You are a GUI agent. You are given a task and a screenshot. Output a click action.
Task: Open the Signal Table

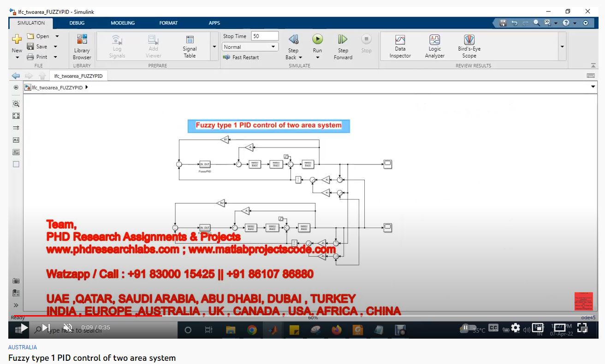190,47
